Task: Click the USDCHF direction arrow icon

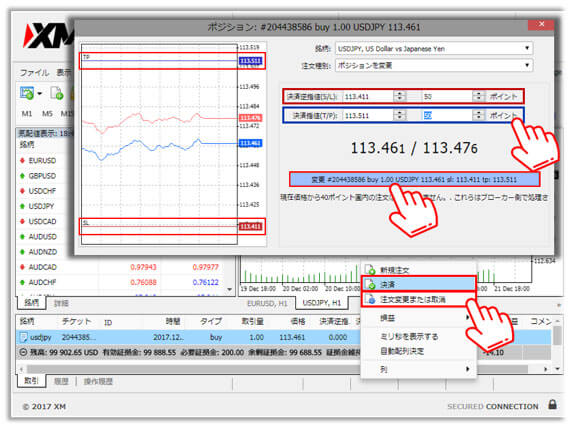Action: point(23,191)
